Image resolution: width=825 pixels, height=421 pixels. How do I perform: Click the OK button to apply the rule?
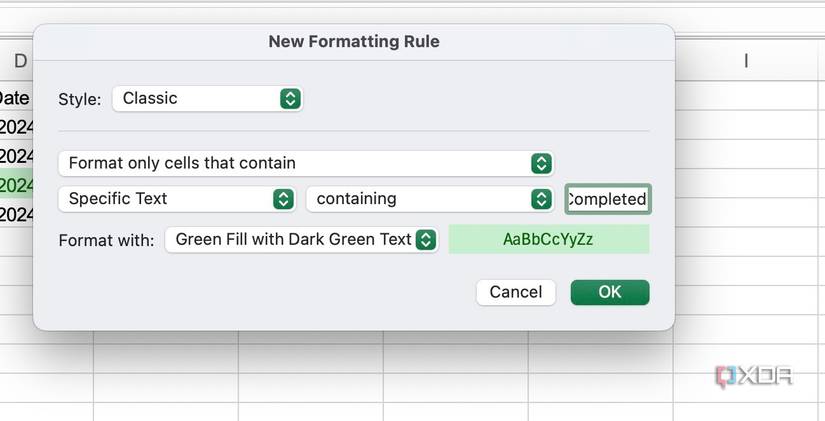609,292
